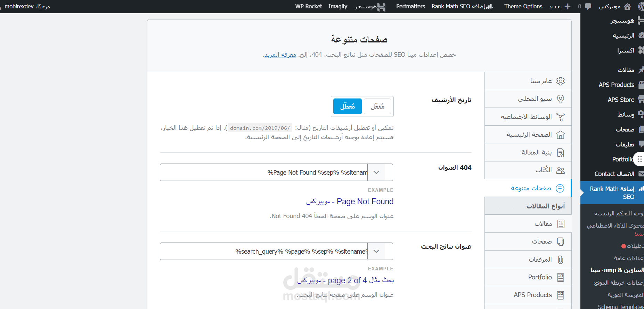Click the domain.com/2019/06/ example text
644x309 pixels.
(x=260, y=128)
